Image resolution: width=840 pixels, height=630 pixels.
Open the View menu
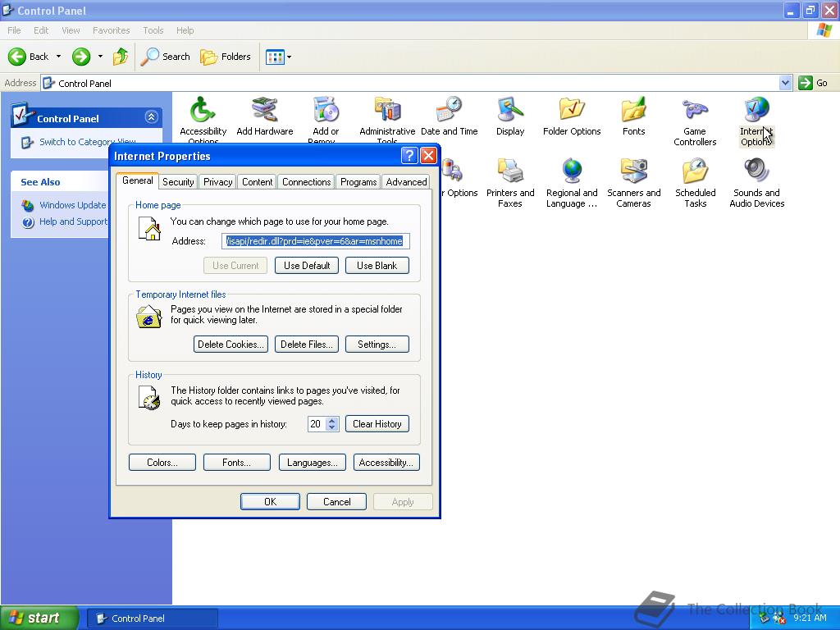[71, 30]
